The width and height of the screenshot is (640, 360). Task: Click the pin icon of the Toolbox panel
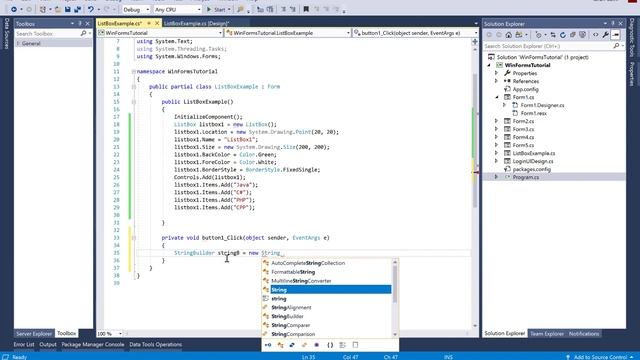[x=80, y=24]
